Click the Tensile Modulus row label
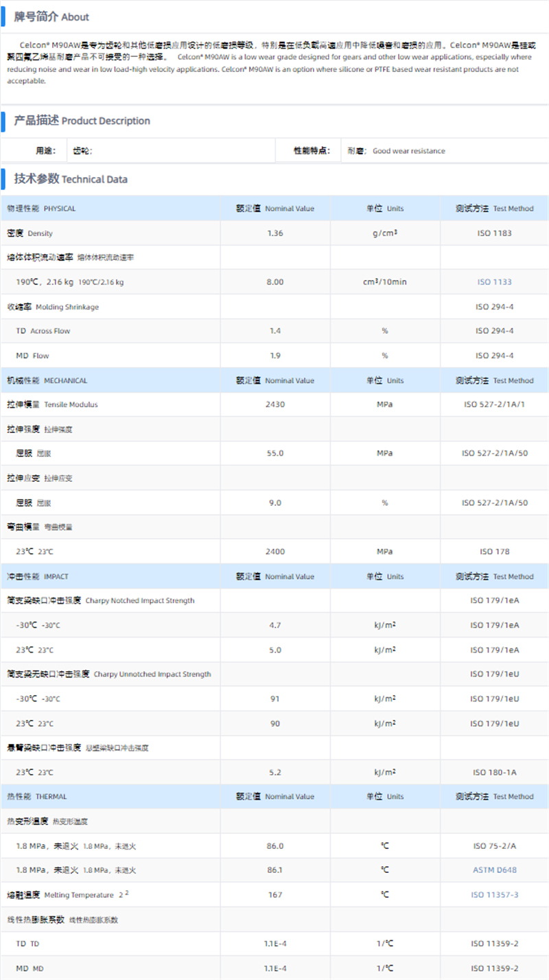The height and width of the screenshot is (980, 549). click(52, 405)
